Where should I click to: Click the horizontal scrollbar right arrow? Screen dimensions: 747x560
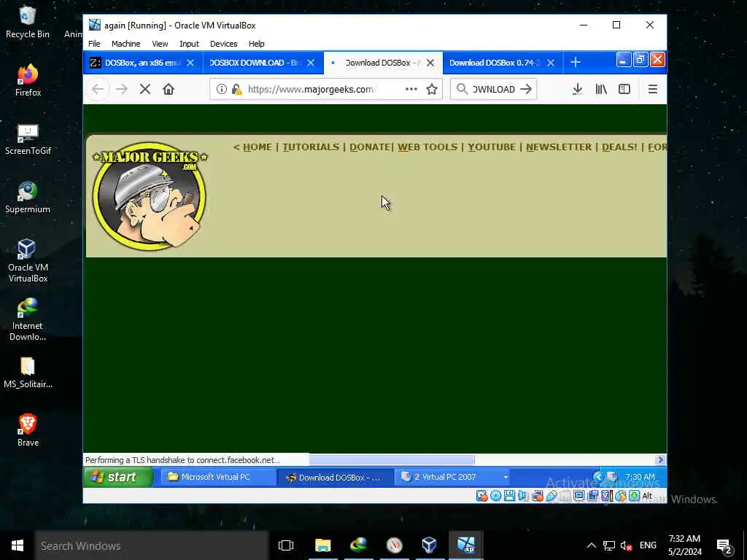click(x=659, y=459)
